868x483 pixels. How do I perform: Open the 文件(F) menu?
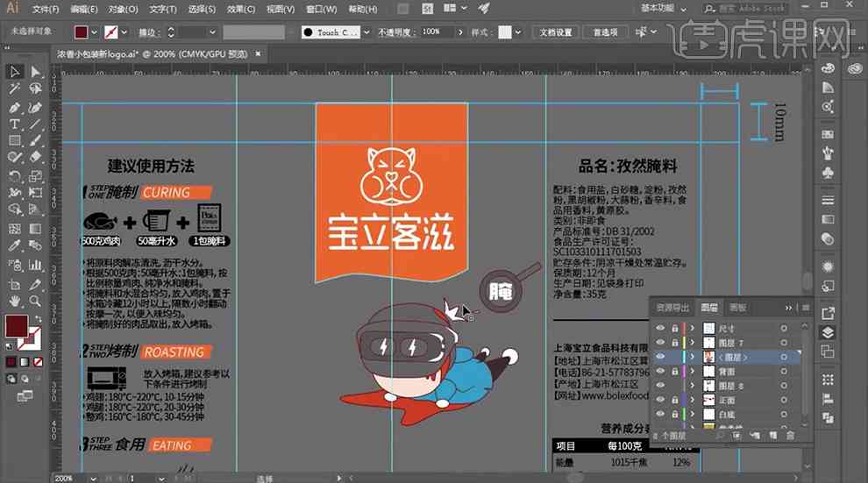(46, 10)
